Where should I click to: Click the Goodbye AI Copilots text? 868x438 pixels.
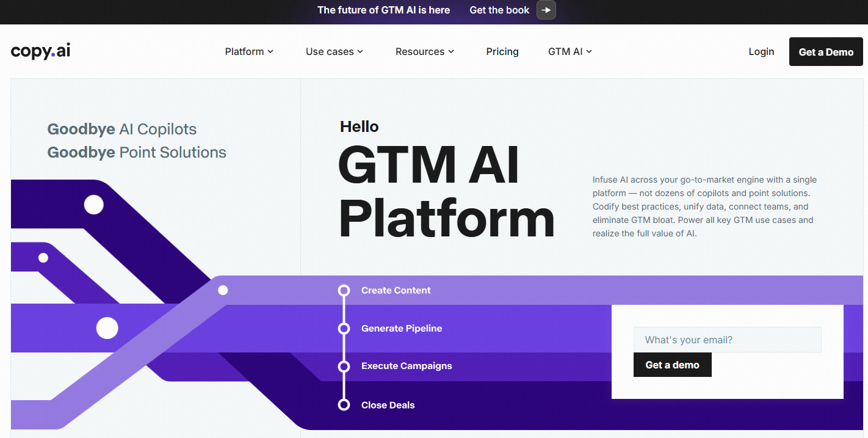tap(122, 129)
